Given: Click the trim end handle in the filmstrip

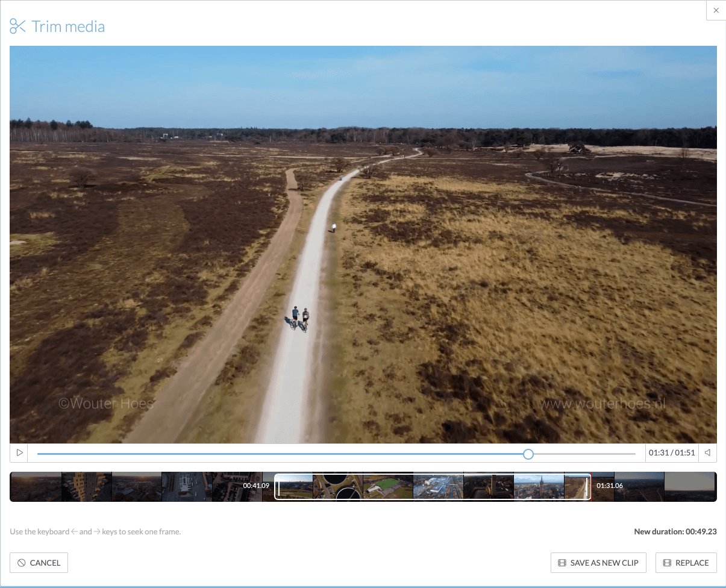Looking at the screenshot, I should [587, 487].
